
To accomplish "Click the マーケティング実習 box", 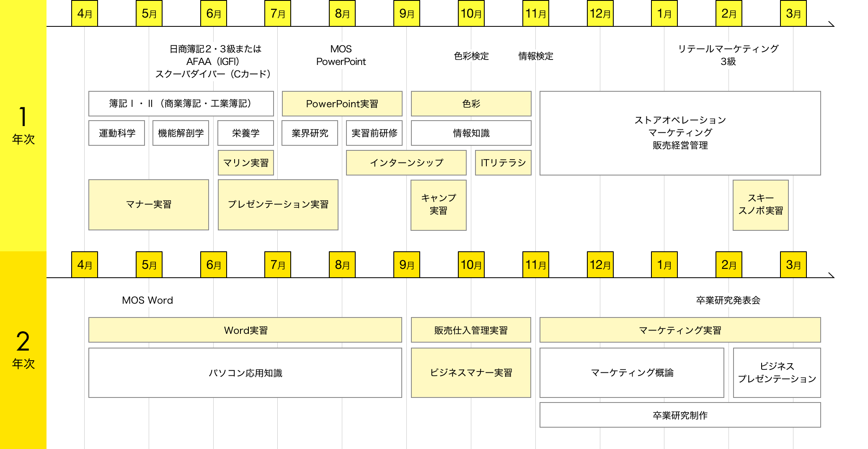I will pyautogui.click(x=680, y=330).
